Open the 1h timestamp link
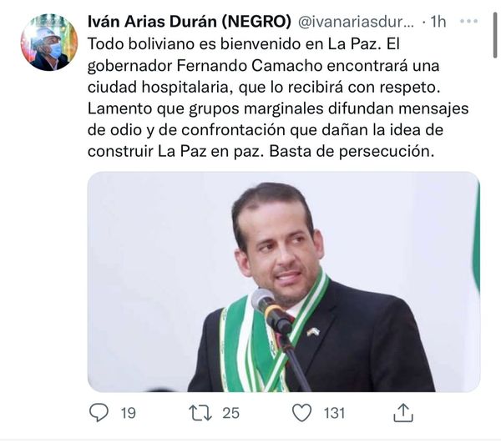 coord(438,22)
